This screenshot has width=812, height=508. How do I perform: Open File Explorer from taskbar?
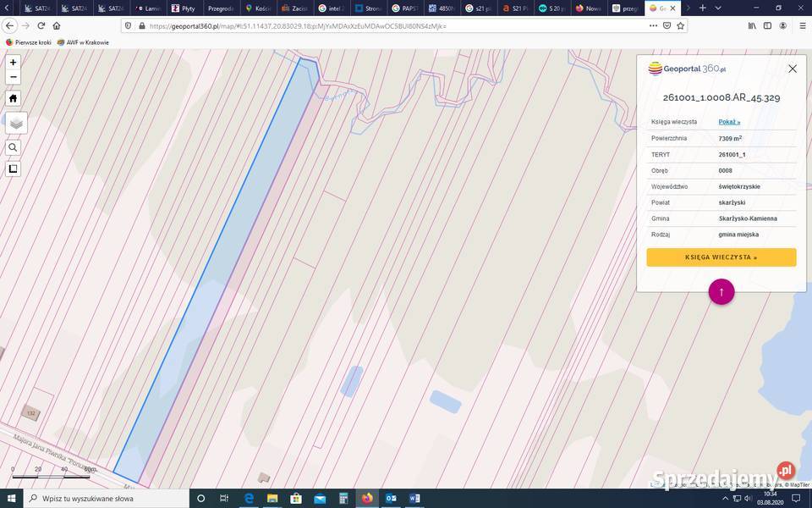[272, 498]
